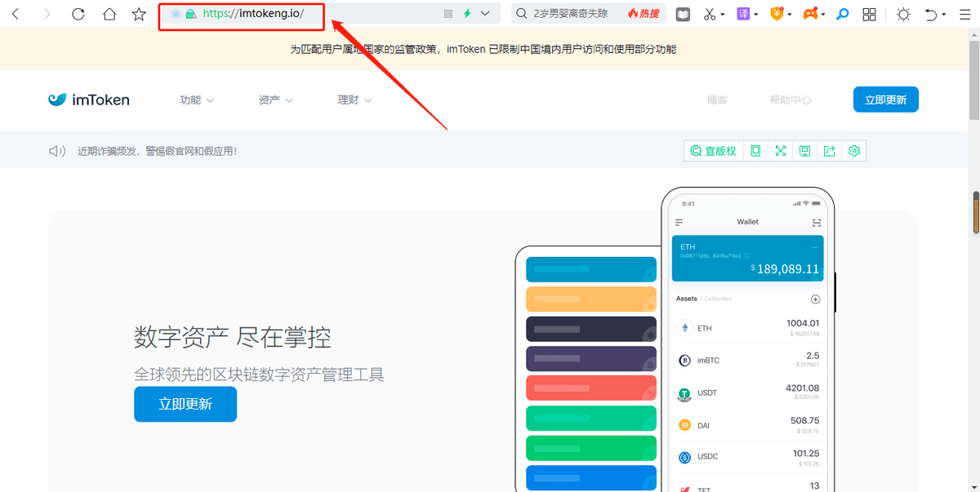Select the USDT asset row

point(747,392)
